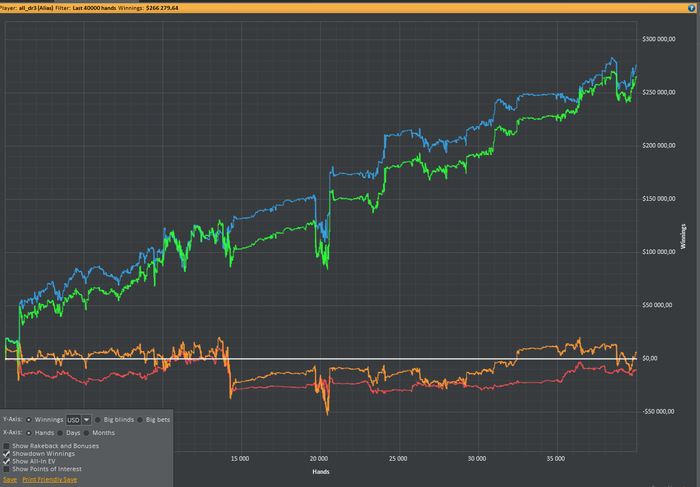
Task: Enable Show Rakeback and Bonuses
Action: 6,446
